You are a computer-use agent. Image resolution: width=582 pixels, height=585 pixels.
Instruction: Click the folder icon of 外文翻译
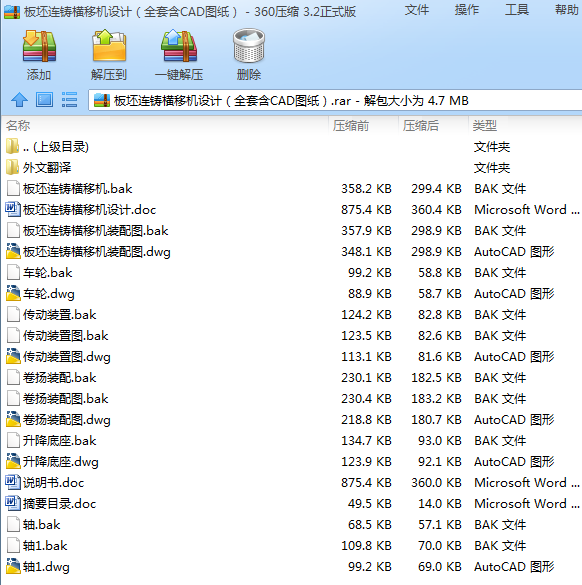pyautogui.click(x=12, y=167)
